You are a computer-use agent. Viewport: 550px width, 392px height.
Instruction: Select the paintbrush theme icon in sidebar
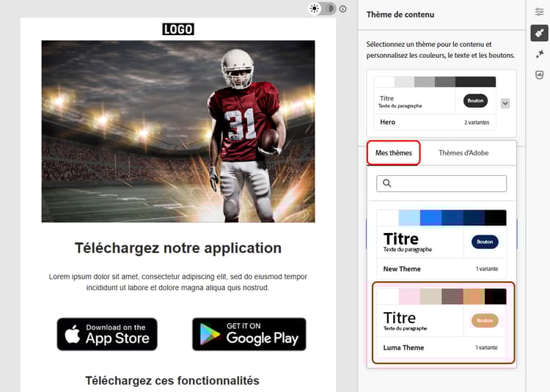click(x=539, y=33)
